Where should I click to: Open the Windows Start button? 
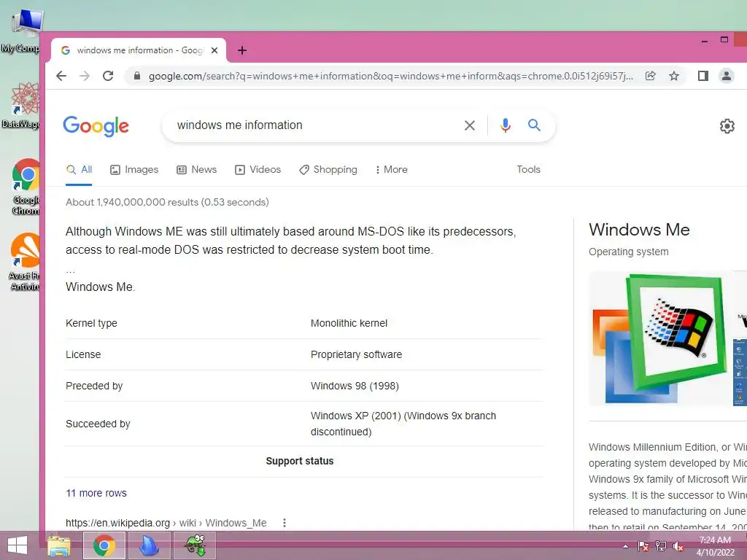(18, 545)
